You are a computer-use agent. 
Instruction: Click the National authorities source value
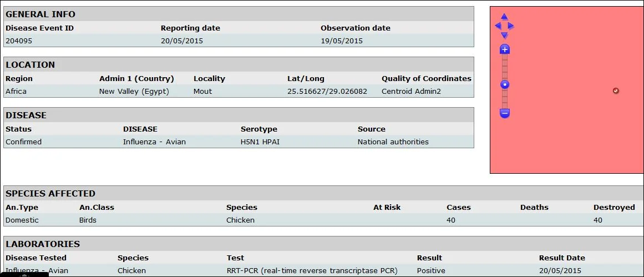[x=393, y=142]
